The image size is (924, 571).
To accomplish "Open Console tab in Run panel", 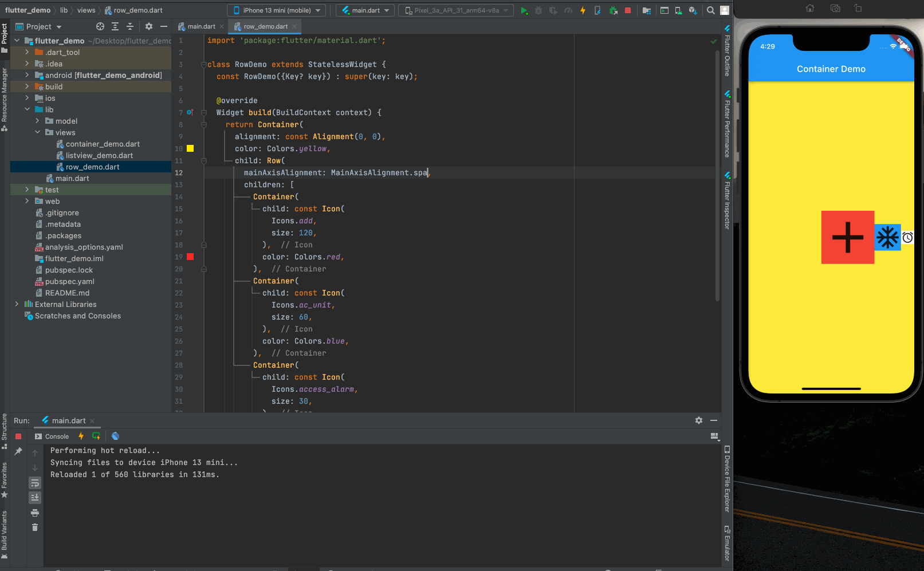I will tap(52, 436).
